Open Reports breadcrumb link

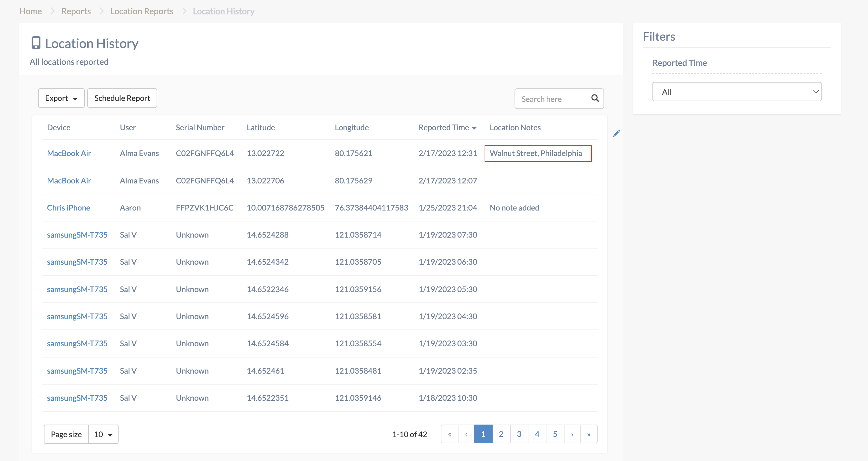tap(76, 11)
